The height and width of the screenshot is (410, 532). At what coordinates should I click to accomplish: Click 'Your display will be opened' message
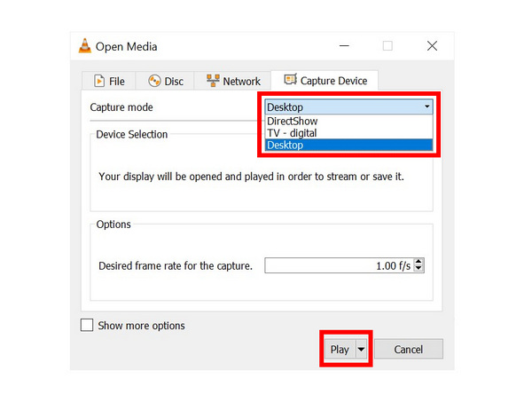click(x=251, y=177)
